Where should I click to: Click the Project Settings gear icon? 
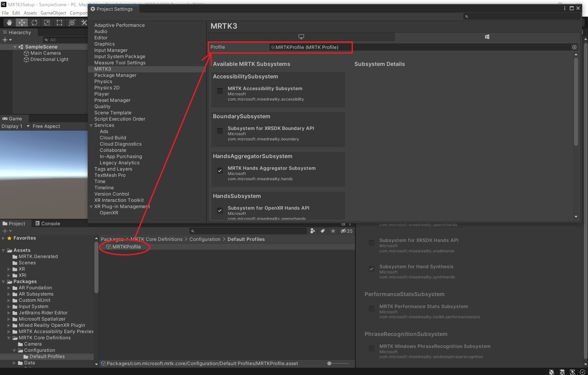(93, 9)
